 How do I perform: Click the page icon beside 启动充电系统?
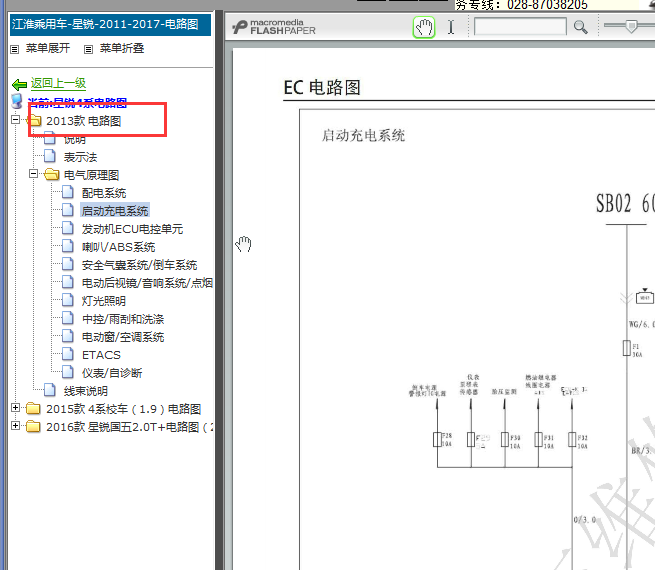click(x=68, y=210)
